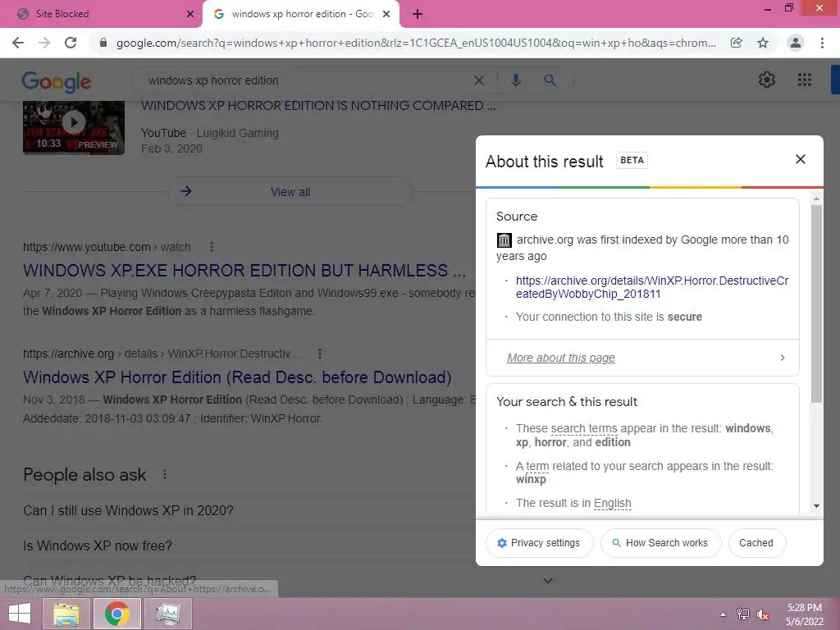
Task: Open three-dot menu next to YouTube result
Action: point(212,247)
